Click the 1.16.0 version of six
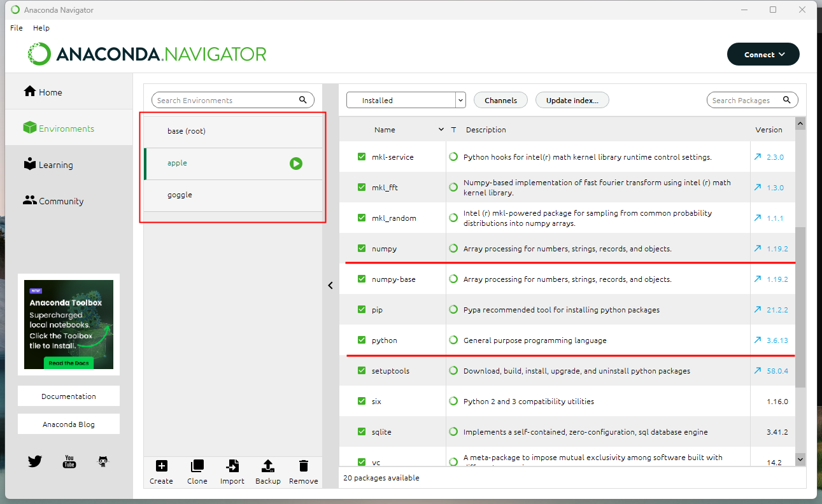The width and height of the screenshot is (822, 504). (777, 401)
